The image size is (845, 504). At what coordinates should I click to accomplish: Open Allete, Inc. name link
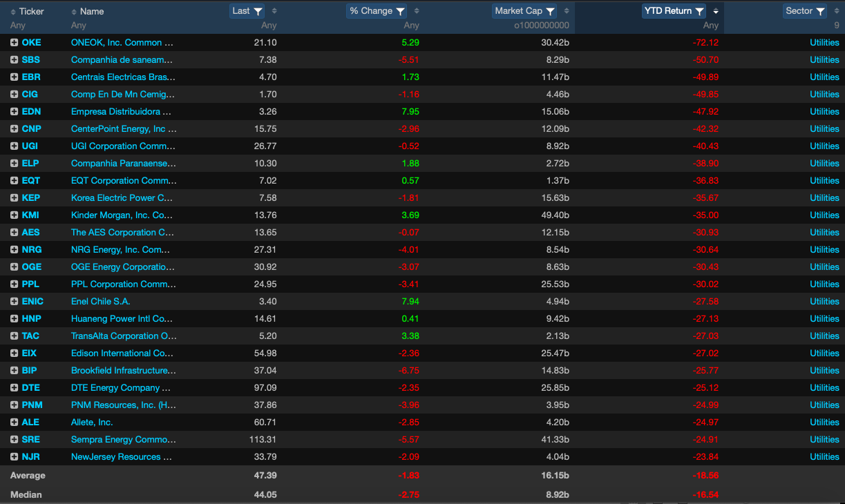coord(92,423)
